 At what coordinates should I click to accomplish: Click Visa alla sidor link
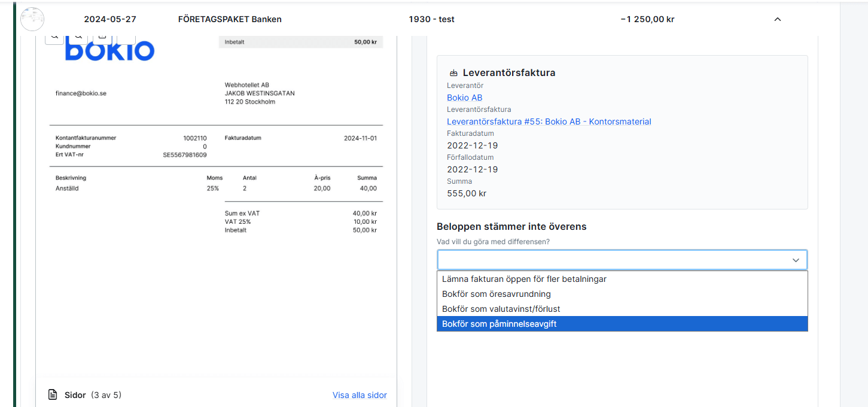coord(360,395)
